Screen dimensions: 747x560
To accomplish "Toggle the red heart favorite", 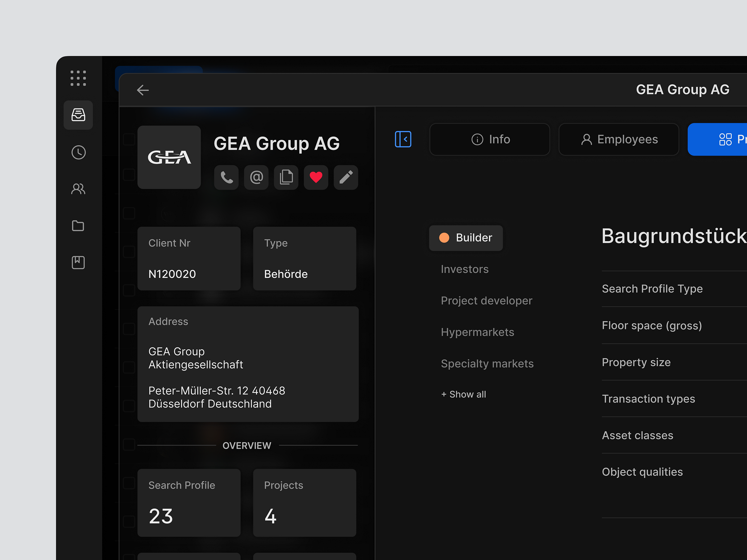I will (316, 177).
